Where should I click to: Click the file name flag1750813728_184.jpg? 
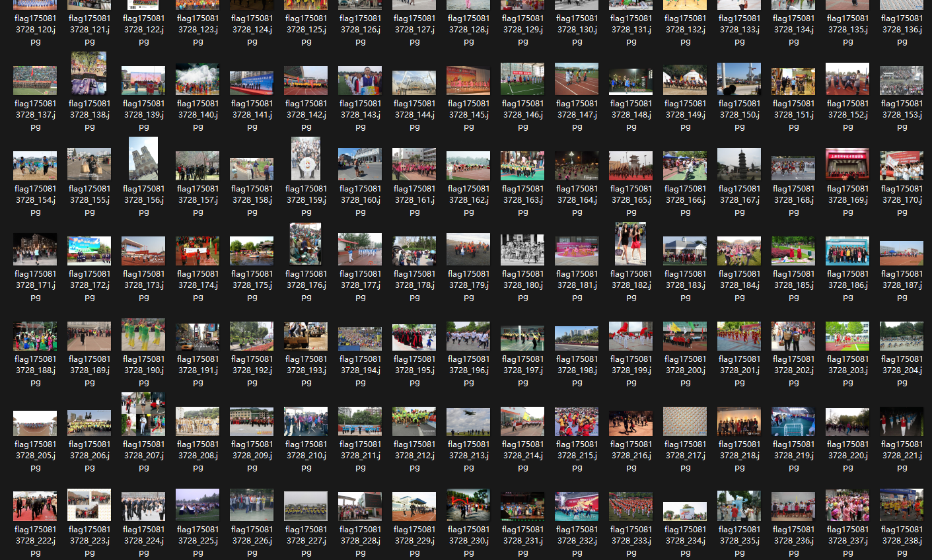[739, 285]
